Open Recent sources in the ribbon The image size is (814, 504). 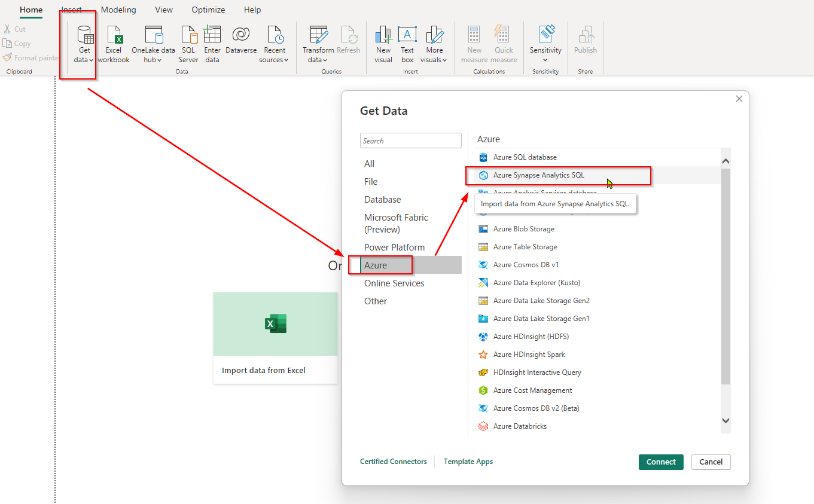click(x=275, y=44)
